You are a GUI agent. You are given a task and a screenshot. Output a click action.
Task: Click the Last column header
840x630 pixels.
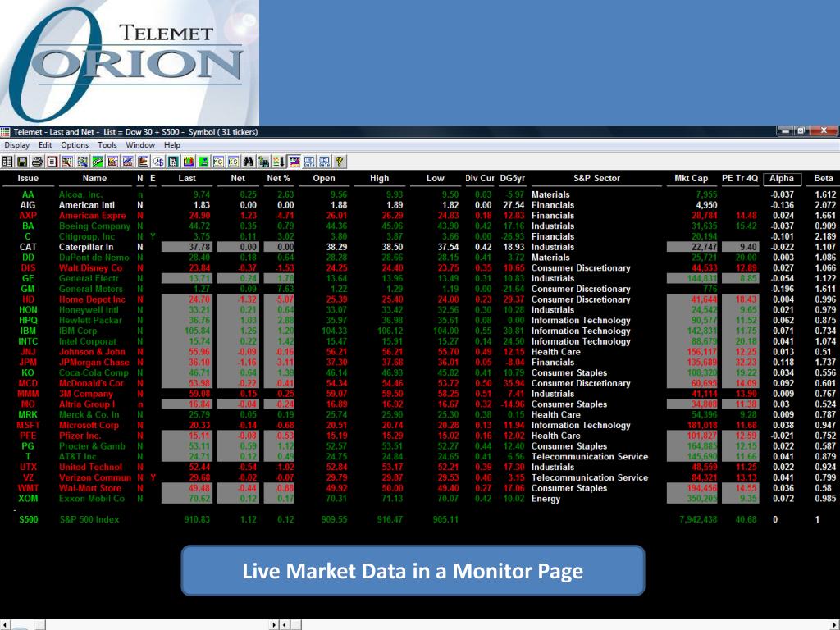pyautogui.click(x=186, y=178)
